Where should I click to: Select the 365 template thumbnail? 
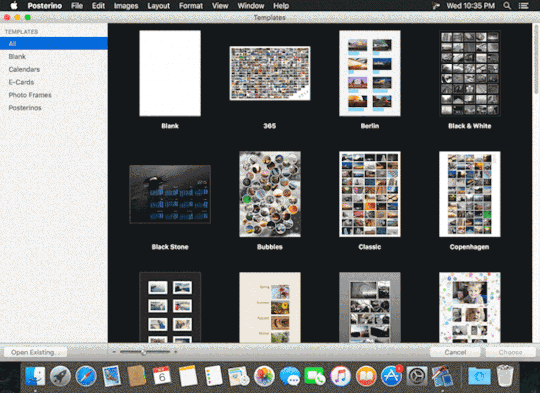270,73
